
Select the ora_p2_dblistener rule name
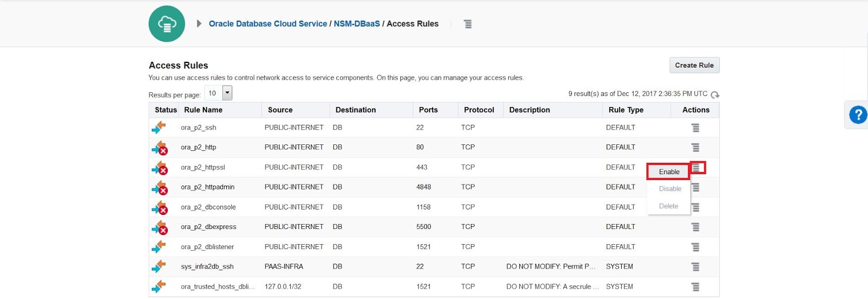[x=207, y=246]
